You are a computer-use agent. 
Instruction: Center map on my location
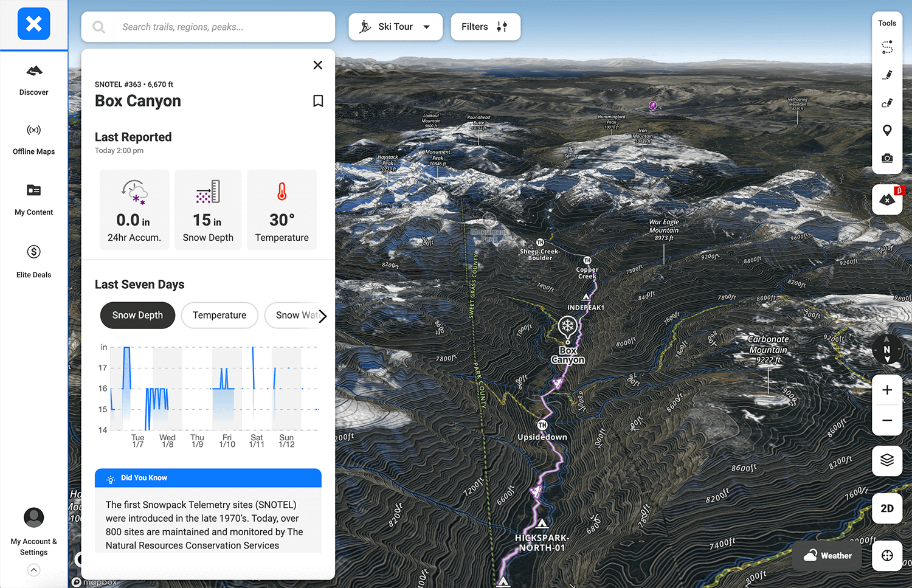887,555
